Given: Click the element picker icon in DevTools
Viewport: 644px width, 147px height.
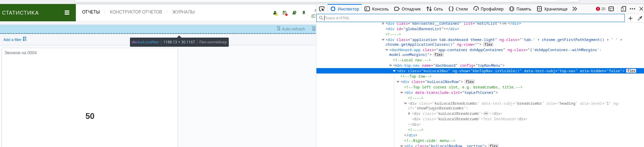Looking at the screenshot, I should pos(322,9).
